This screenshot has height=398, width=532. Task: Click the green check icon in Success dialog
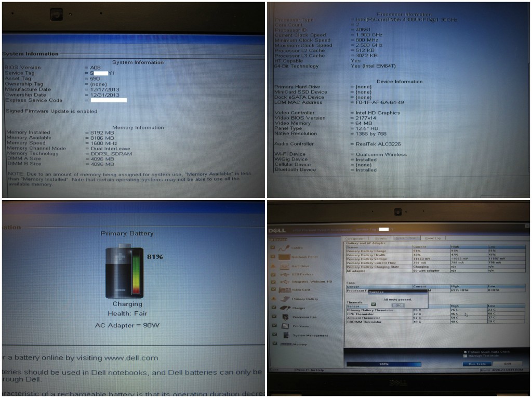pyautogui.click(x=374, y=304)
